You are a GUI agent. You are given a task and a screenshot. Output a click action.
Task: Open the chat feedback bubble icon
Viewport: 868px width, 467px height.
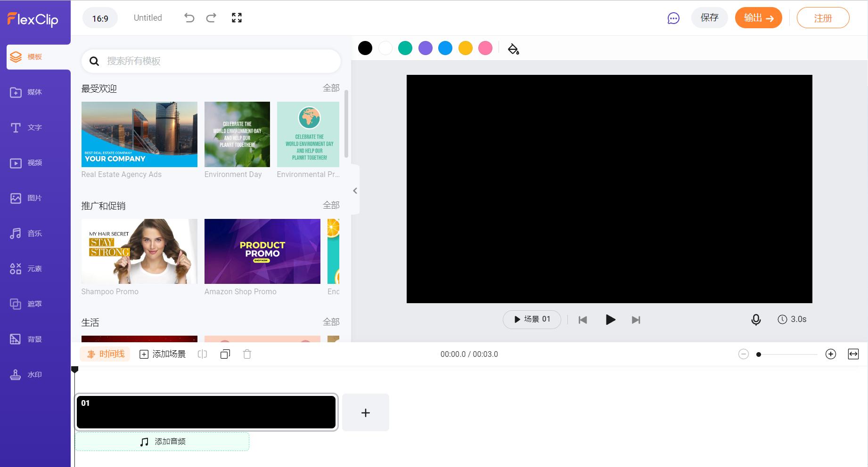(673, 18)
